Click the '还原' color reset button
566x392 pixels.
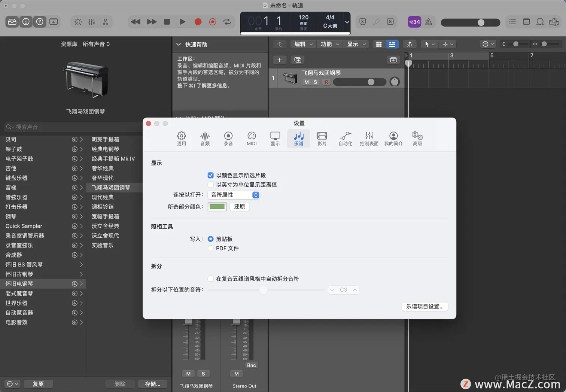coord(239,207)
